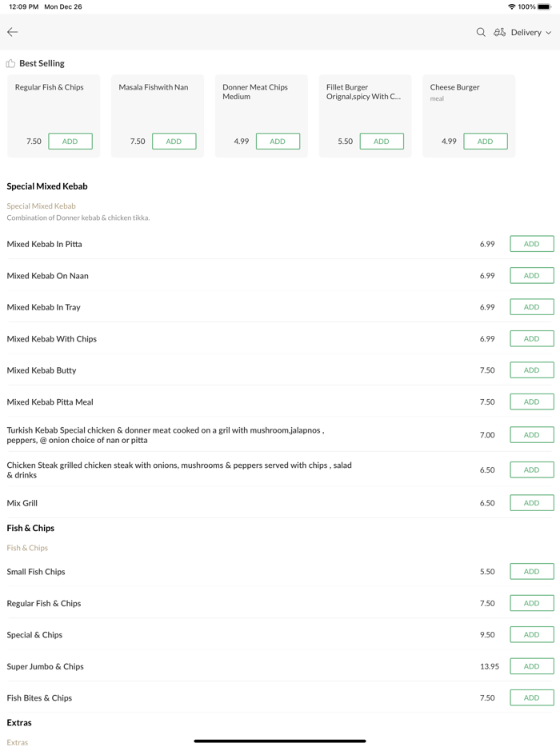
Task: Add Masala Fish with Nan to order
Action: tap(174, 142)
